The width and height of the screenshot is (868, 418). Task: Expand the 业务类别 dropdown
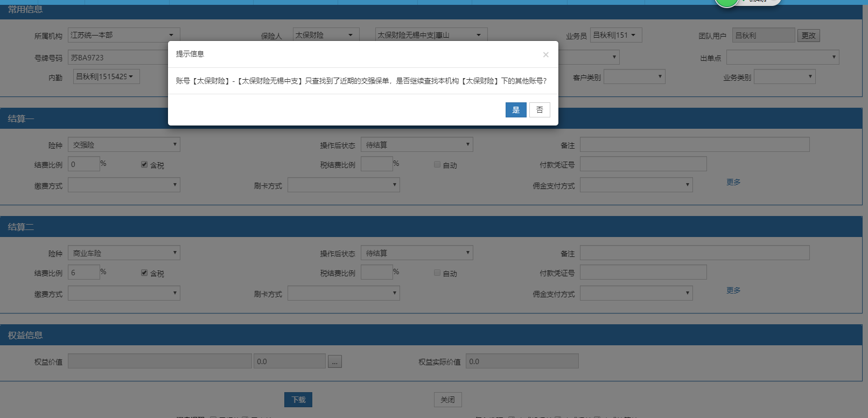785,76
